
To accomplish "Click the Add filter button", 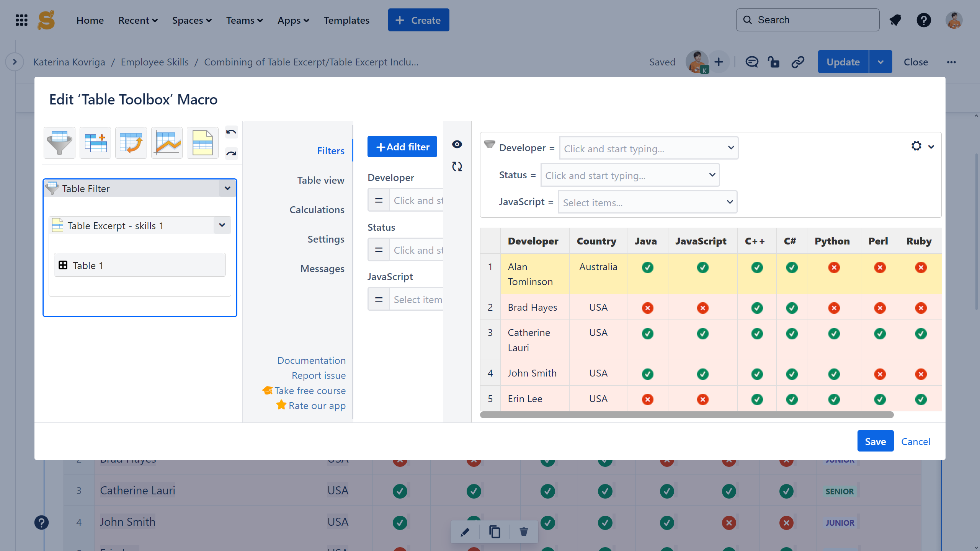I will click(402, 147).
